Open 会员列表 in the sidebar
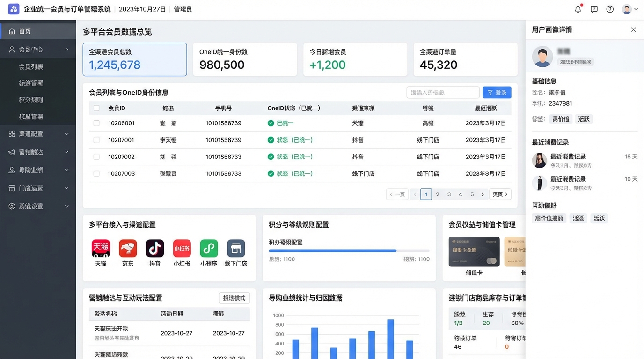The width and height of the screenshot is (644, 359). click(31, 67)
